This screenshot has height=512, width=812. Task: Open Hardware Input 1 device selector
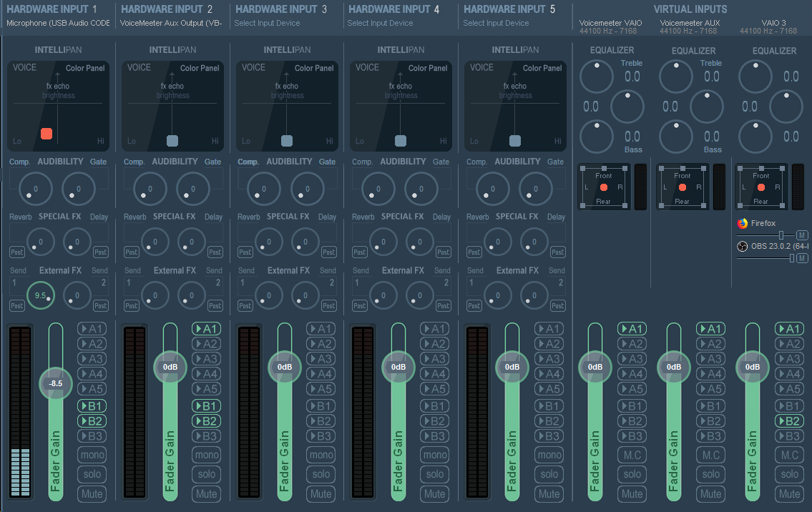(58, 24)
